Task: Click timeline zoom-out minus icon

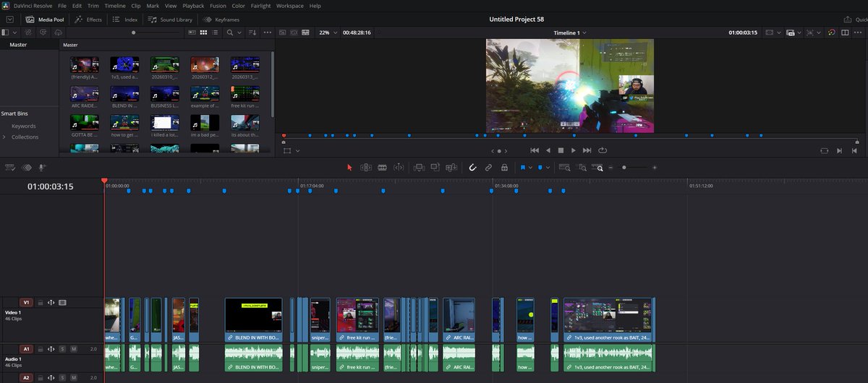Action: point(610,168)
